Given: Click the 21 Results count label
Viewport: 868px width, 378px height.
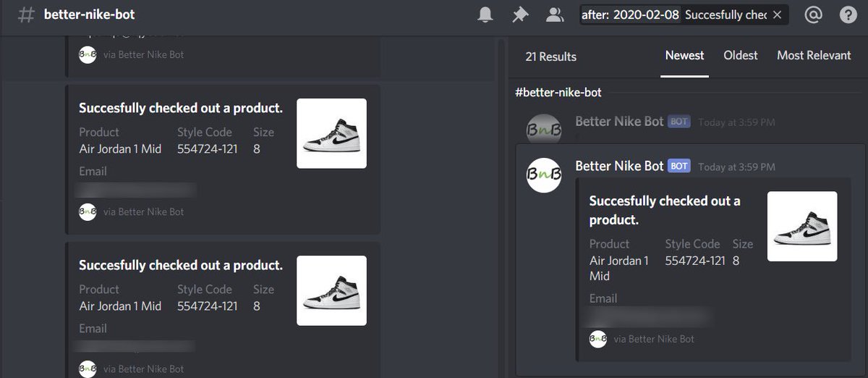Looking at the screenshot, I should point(551,56).
